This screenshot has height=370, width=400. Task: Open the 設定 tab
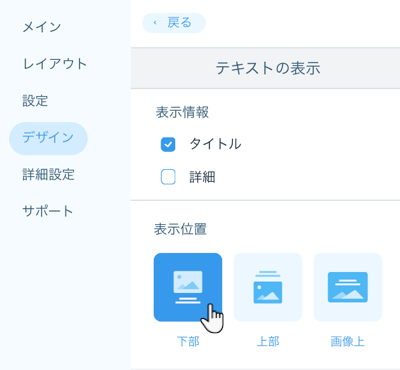[x=35, y=101]
